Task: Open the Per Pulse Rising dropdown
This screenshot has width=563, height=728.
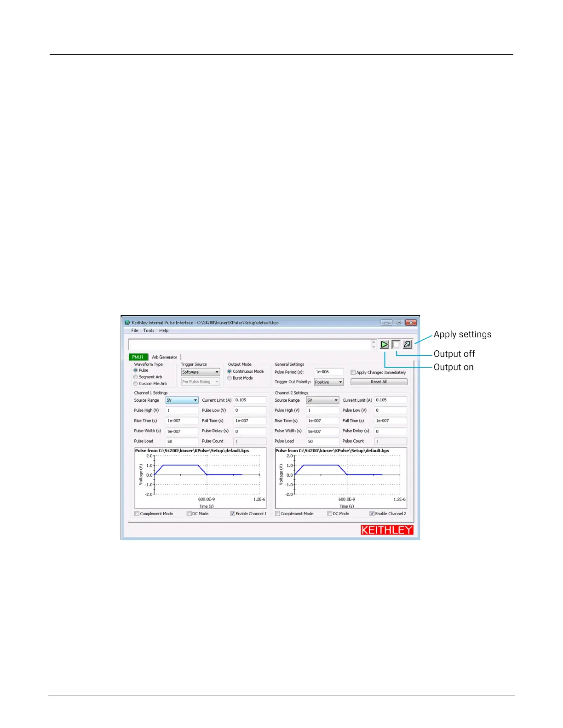Action: [201, 381]
